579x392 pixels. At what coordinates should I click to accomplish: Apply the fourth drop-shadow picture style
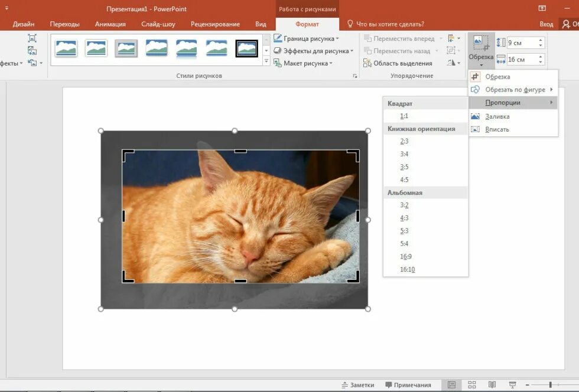(157, 48)
